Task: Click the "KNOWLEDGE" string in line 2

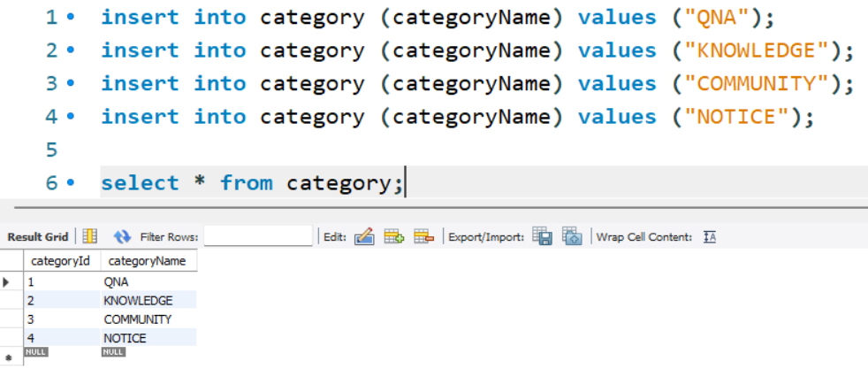Action: [x=758, y=50]
